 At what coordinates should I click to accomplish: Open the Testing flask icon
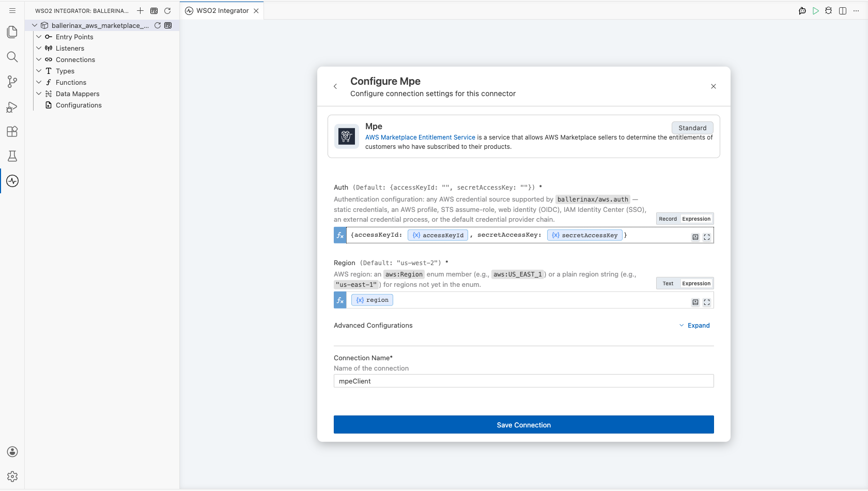[12, 156]
